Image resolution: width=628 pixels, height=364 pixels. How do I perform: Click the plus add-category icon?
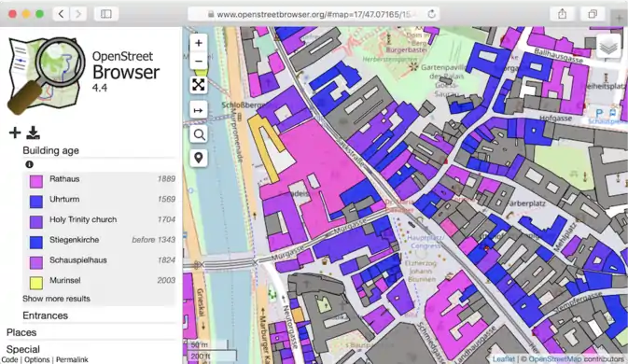tap(15, 133)
